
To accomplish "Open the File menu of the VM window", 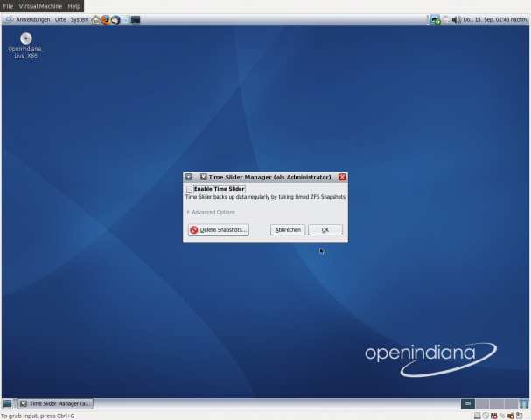I will pyautogui.click(x=8, y=6).
